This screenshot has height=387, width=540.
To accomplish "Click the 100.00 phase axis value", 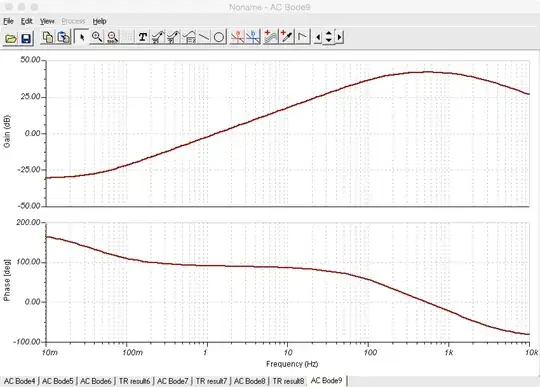I will pyautogui.click(x=28, y=262).
